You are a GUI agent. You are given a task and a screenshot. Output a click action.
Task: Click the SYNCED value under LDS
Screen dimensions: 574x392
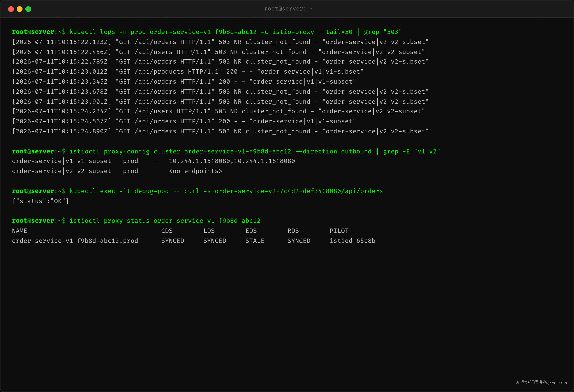click(x=215, y=241)
